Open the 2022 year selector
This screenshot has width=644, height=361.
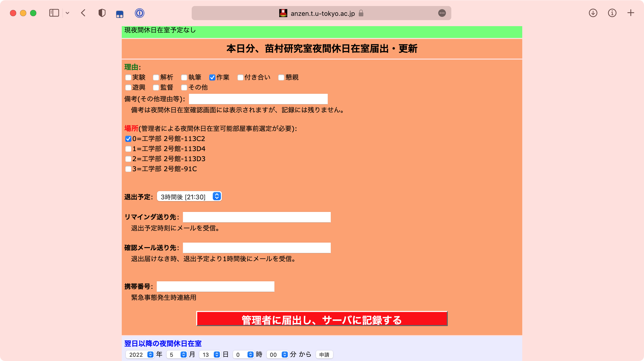click(x=140, y=354)
